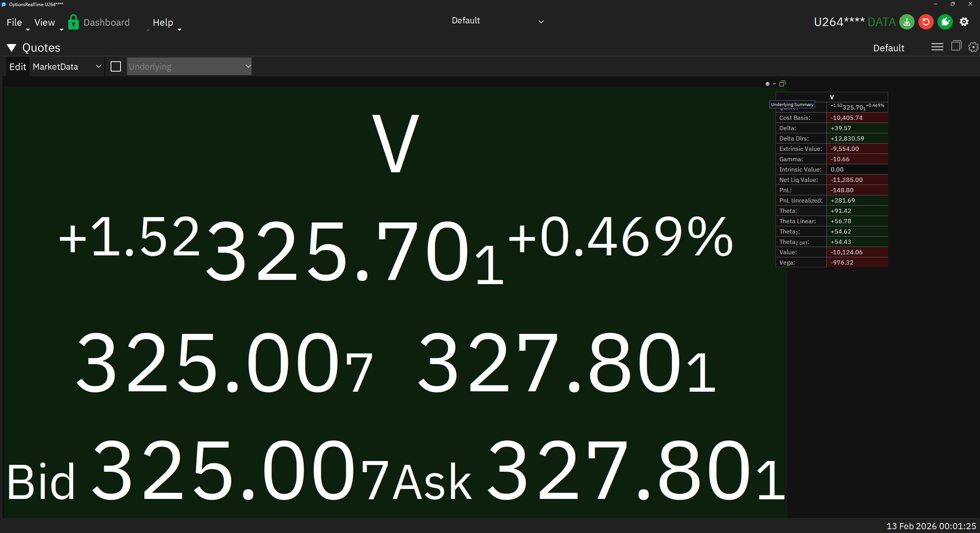Open the Quotes panel outlined gear settings
Image resolution: width=980 pixels, height=533 pixels.
(973, 47)
